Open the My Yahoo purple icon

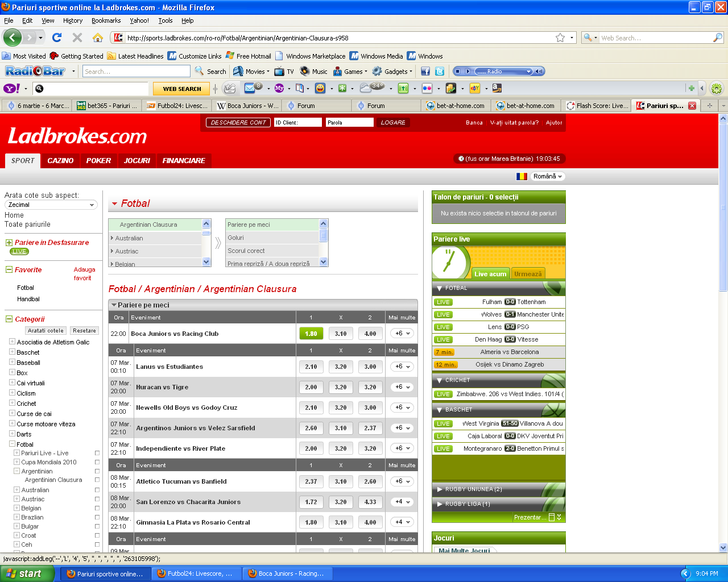pyautogui.click(x=279, y=88)
